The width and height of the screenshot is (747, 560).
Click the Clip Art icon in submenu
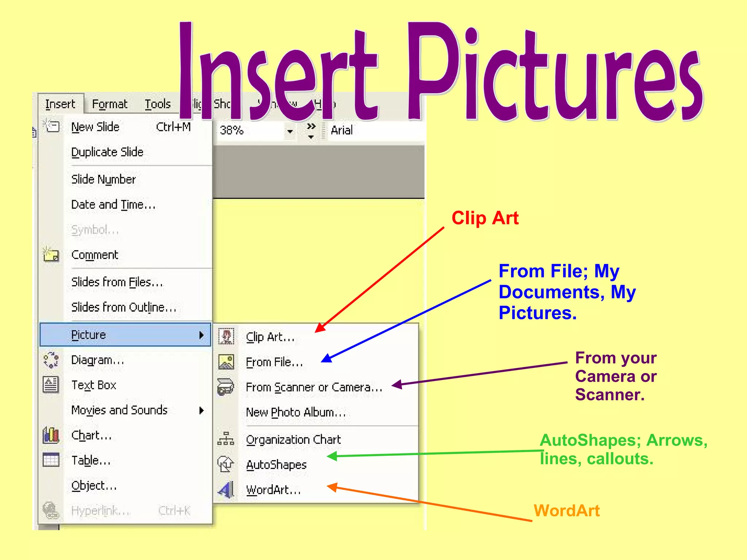click(x=226, y=336)
